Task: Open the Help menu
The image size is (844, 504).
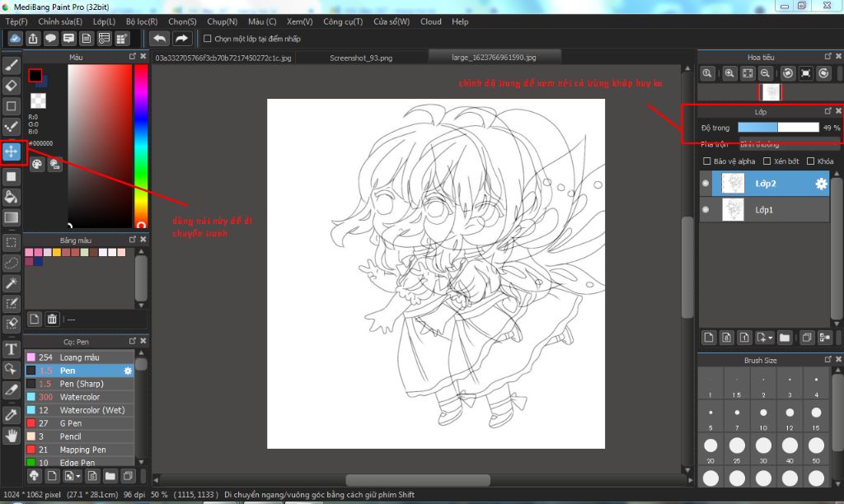Action: (x=460, y=21)
